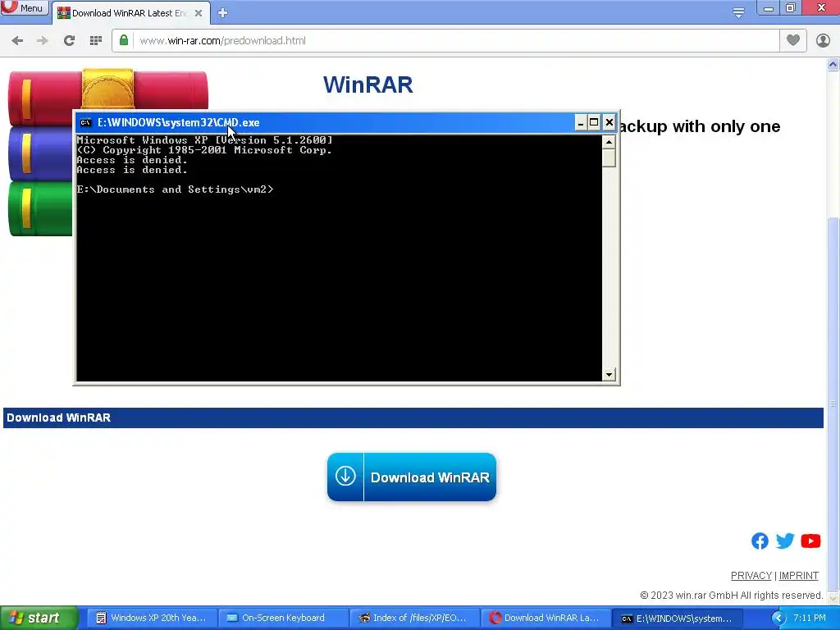Open the WinRAR Facebook page icon
840x630 pixels.
(760, 541)
